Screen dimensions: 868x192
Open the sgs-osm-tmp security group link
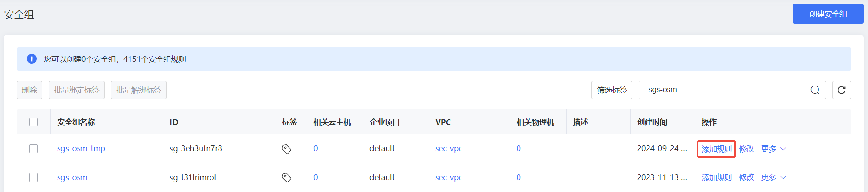click(81, 149)
